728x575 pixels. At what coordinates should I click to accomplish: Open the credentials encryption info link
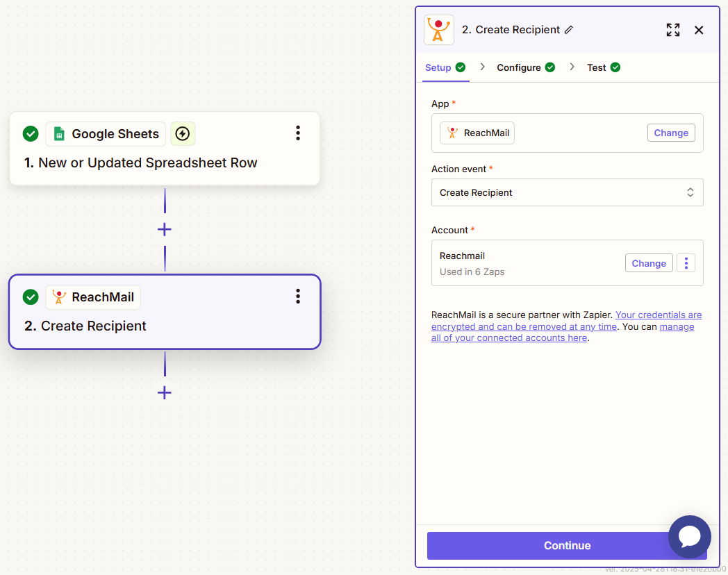[x=566, y=321]
